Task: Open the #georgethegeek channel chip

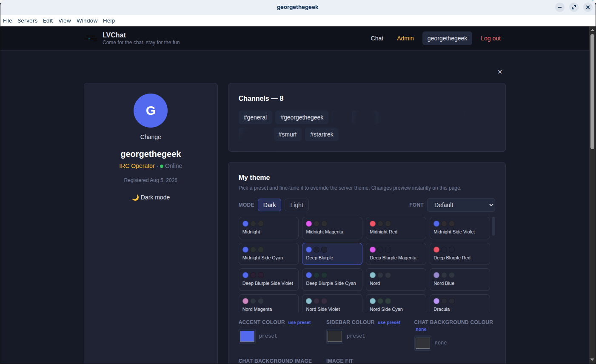Action: [302, 117]
